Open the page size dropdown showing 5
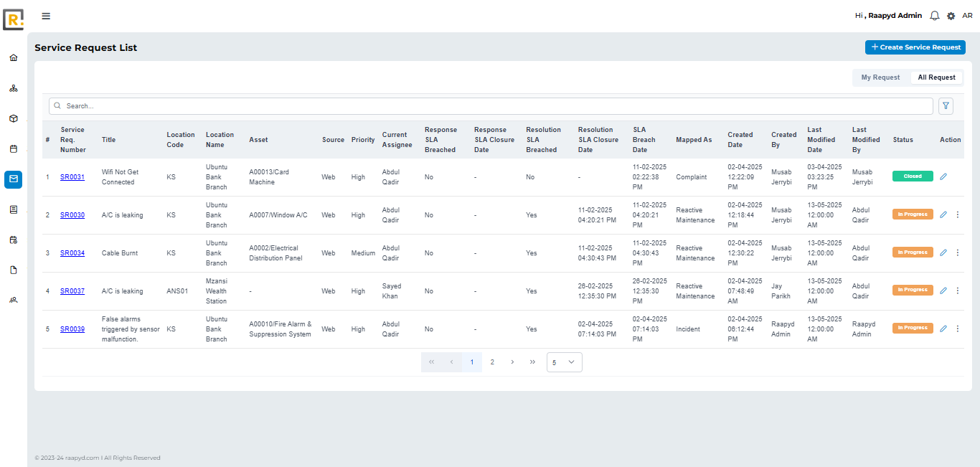This screenshot has width=980, height=467. click(x=564, y=362)
